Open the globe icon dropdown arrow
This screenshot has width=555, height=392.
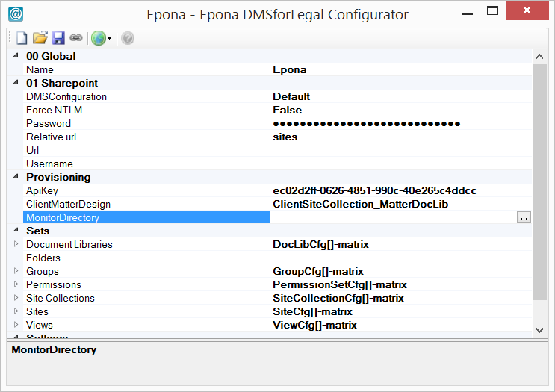(x=109, y=39)
